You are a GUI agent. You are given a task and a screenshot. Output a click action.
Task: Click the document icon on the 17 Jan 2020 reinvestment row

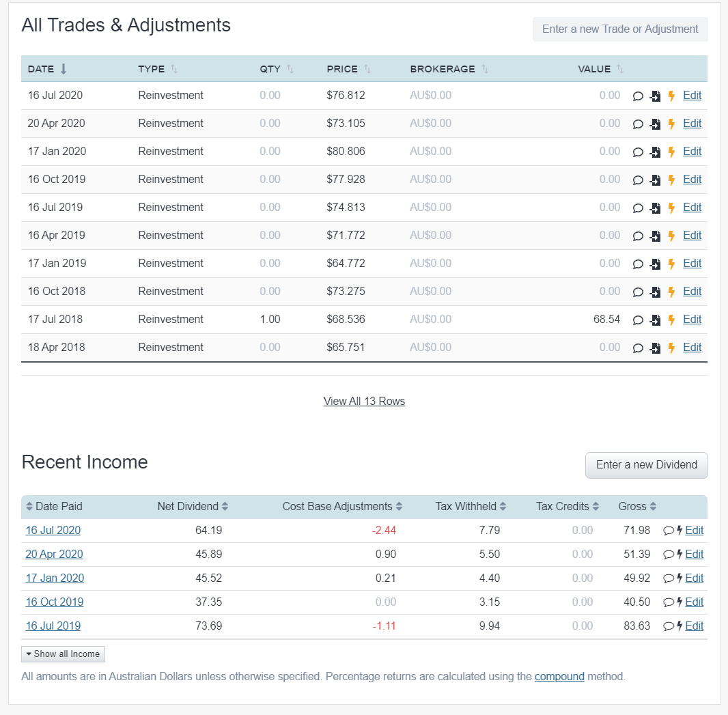point(655,152)
